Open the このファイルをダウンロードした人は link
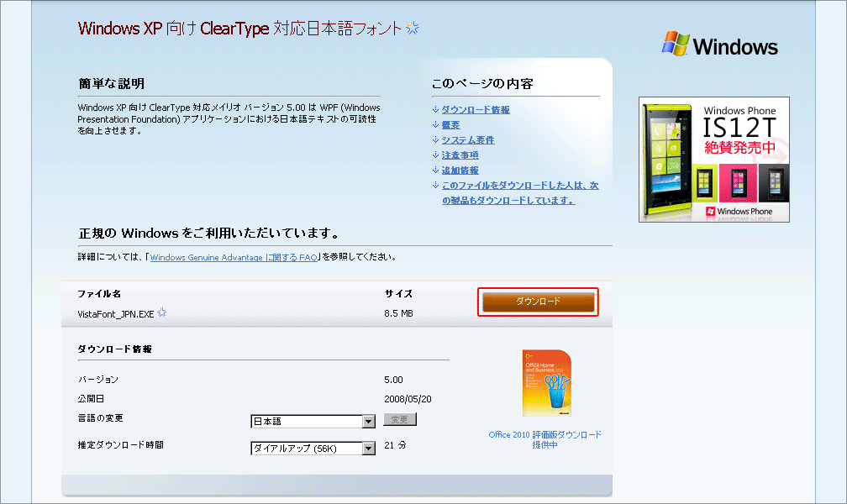Viewport: 847px width, 504px height. pyautogui.click(x=519, y=193)
